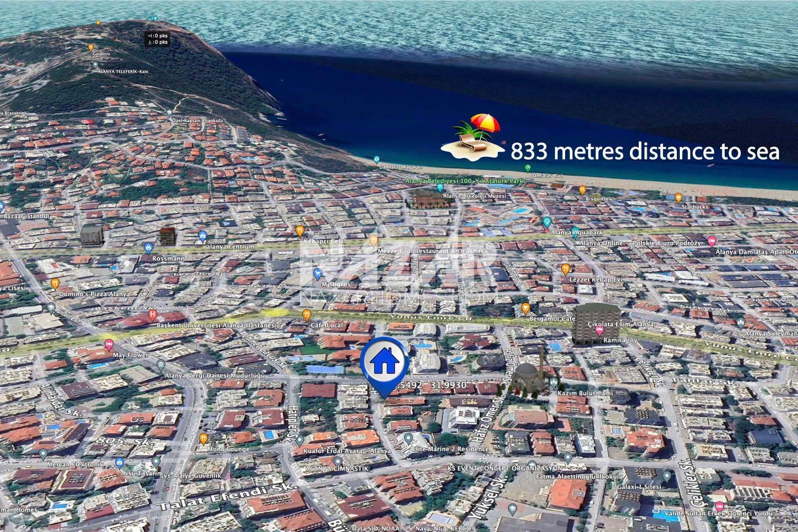Image resolution: width=798 pixels, height=532 pixels.
Task: Open the Starbucks pin near the beach
Action: [x=678, y=197]
